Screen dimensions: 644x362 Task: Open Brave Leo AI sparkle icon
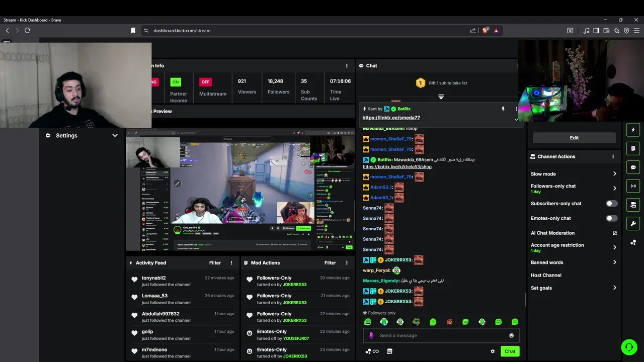(x=616, y=31)
